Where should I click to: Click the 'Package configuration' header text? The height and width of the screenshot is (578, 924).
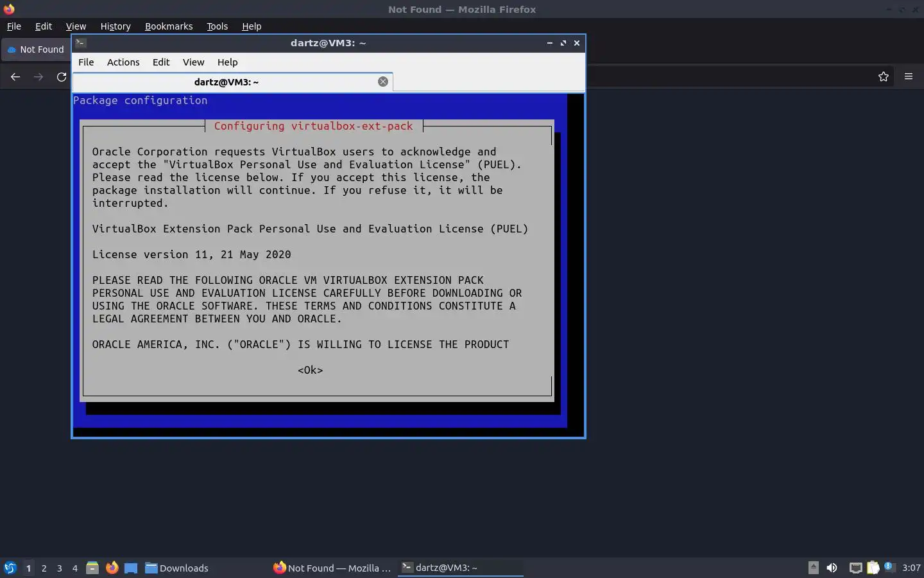[140, 100]
